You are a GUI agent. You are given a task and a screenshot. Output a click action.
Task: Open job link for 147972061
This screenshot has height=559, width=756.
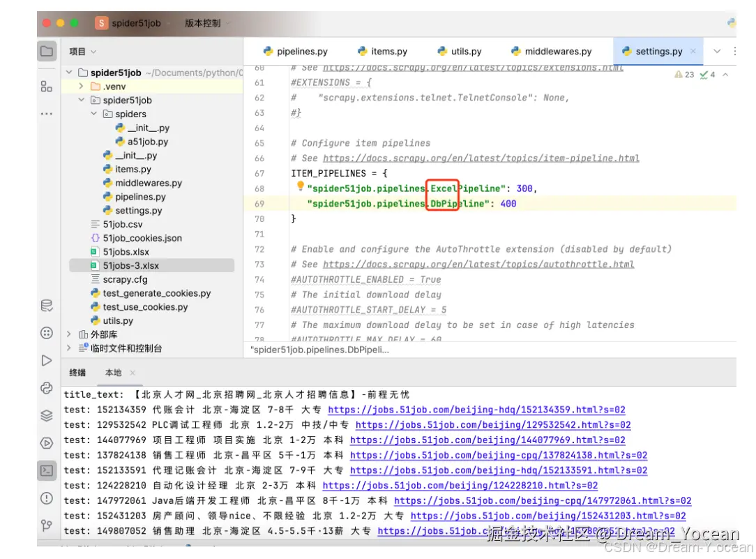coord(543,500)
